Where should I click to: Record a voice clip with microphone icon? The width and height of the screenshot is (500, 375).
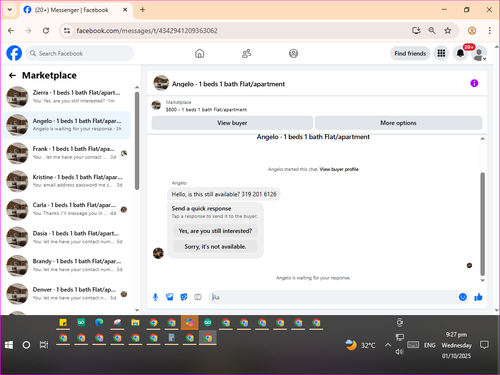point(155,297)
